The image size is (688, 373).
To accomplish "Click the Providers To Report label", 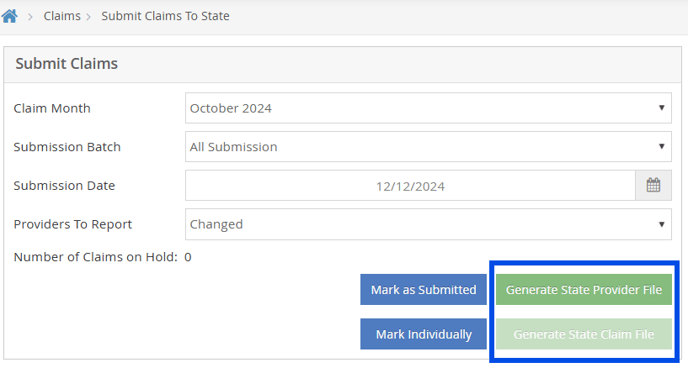I will 73,224.
